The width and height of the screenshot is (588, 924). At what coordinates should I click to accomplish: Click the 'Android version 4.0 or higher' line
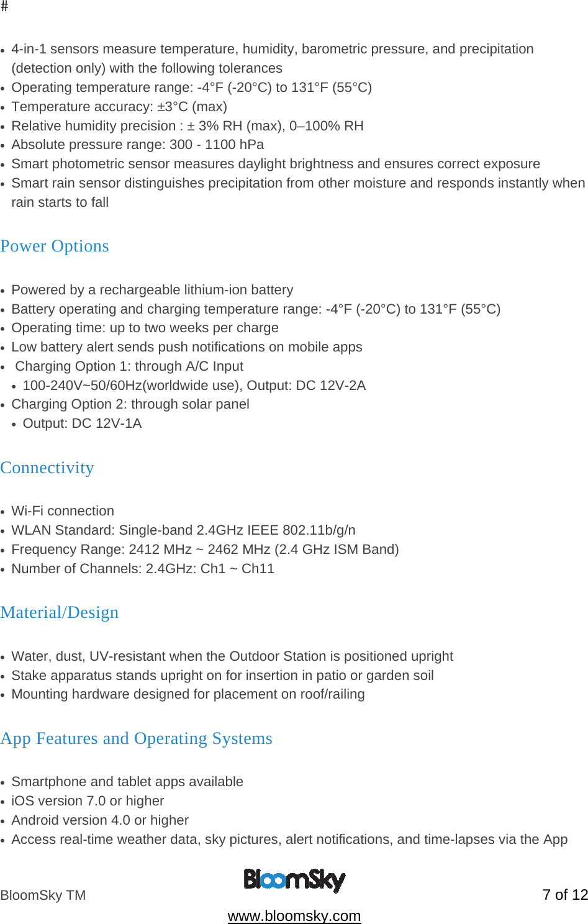coord(100,820)
